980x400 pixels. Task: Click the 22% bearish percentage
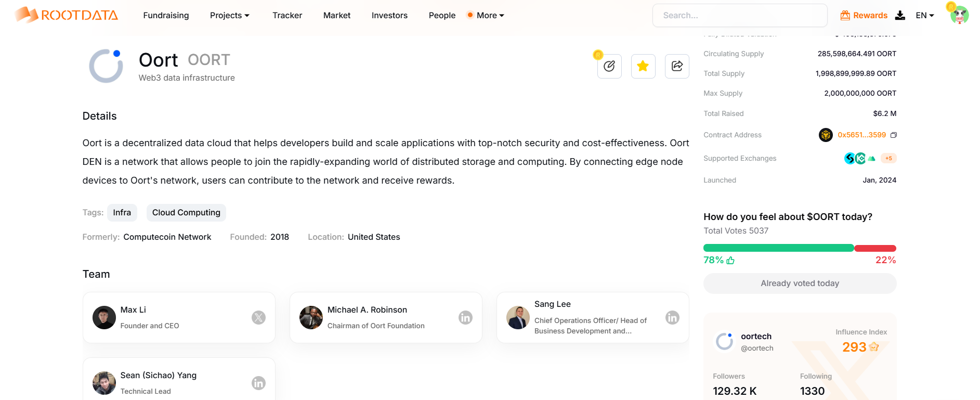point(885,260)
